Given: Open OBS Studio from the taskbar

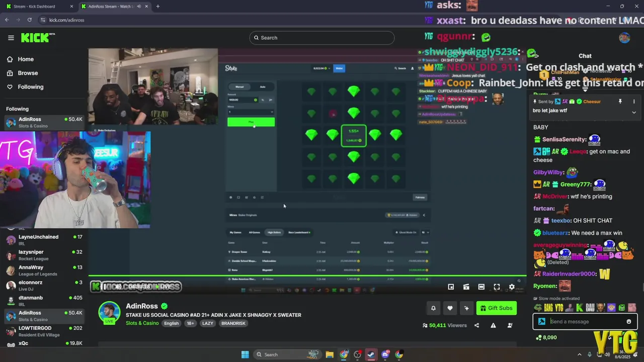Looking at the screenshot, I should pyautogui.click(x=357, y=354).
